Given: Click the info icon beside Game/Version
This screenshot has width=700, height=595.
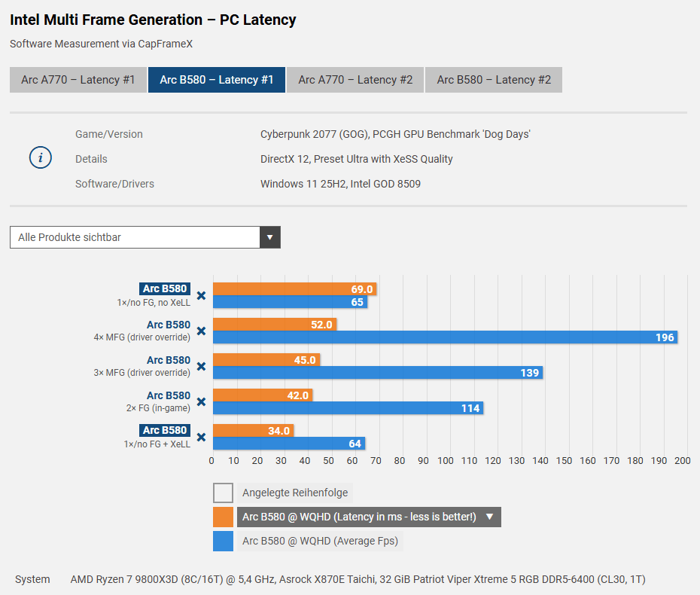Looking at the screenshot, I should click(40, 158).
